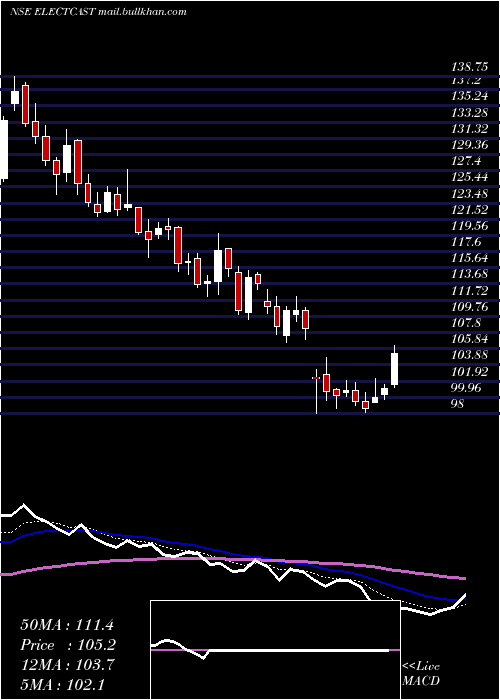Click the 115.64 price axis label
The image size is (500, 700).
click(470, 258)
